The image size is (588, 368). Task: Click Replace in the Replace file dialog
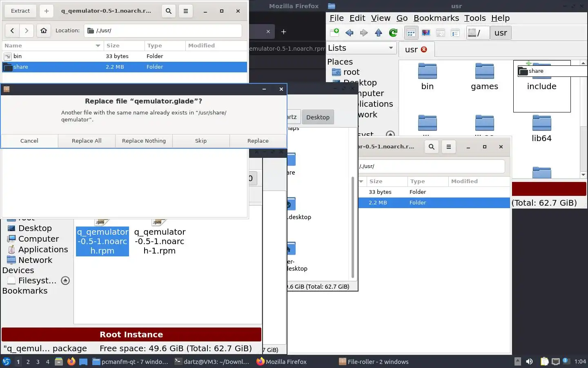pyautogui.click(x=258, y=141)
